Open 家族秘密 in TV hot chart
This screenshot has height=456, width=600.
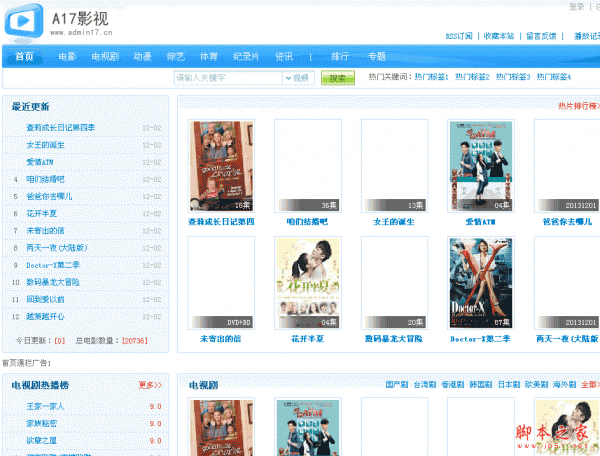click(x=41, y=423)
